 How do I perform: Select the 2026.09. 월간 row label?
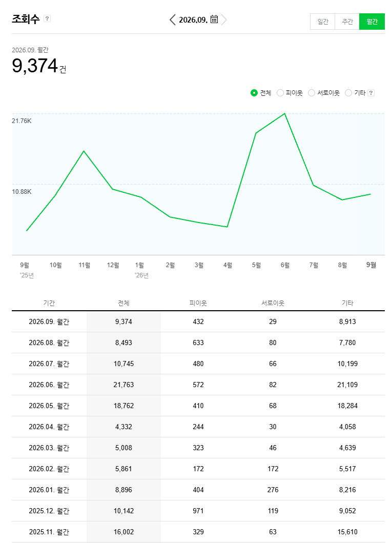click(49, 321)
